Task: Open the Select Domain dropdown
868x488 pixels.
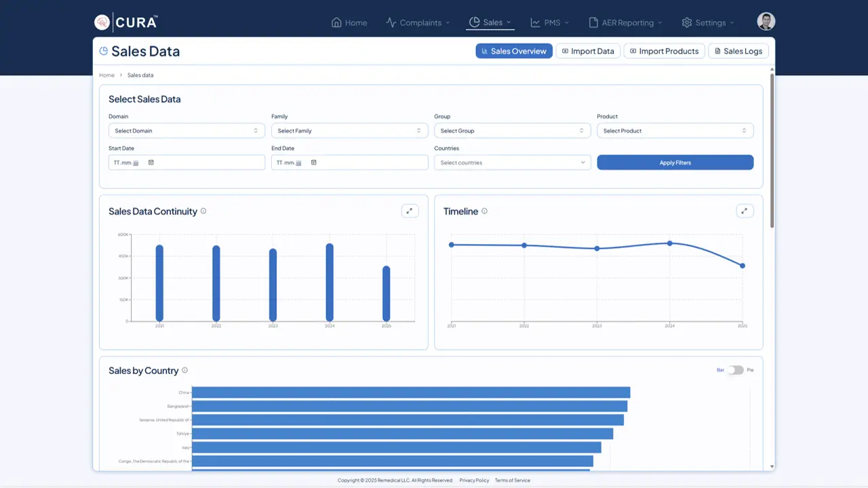Action: [x=186, y=131]
